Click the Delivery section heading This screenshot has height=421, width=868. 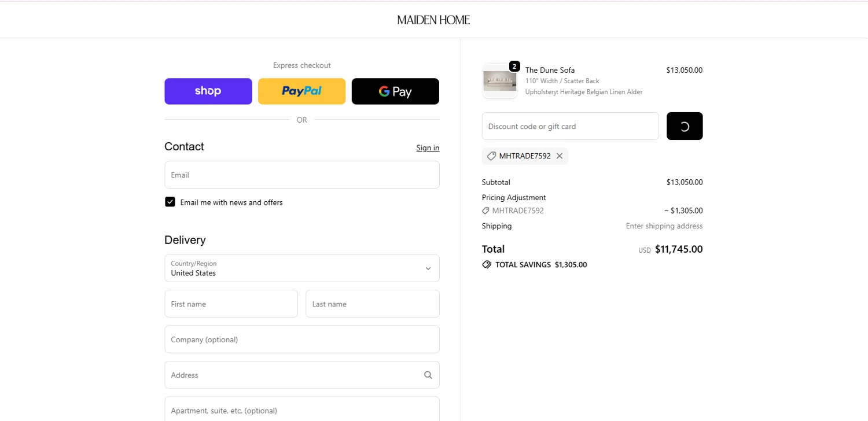tap(185, 240)
